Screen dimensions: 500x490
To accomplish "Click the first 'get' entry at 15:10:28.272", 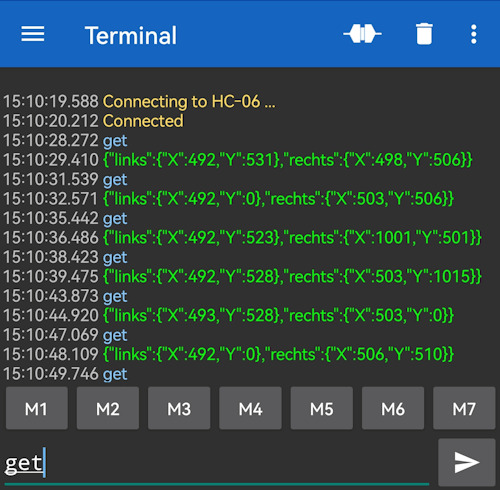I will coord(65,140).
